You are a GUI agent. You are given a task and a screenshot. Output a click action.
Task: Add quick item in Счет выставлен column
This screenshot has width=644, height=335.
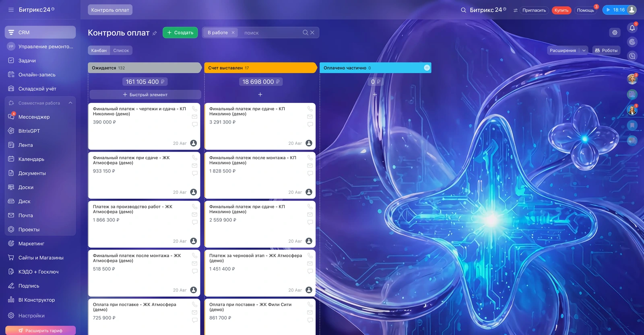click(260, 95)
